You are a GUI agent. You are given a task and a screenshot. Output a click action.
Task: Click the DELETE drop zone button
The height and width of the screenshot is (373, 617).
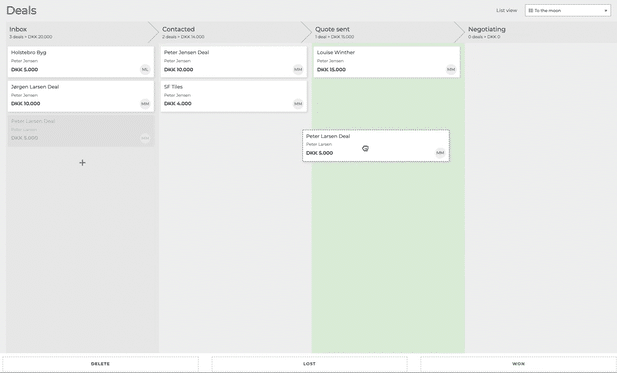pyautogui.click(x=100, y=364)
